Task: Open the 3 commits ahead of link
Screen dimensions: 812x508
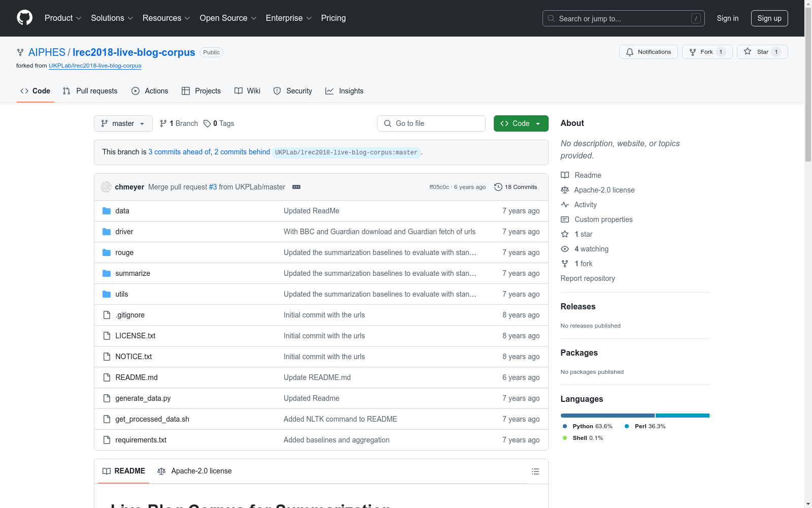Action: (x=179, y=152)
